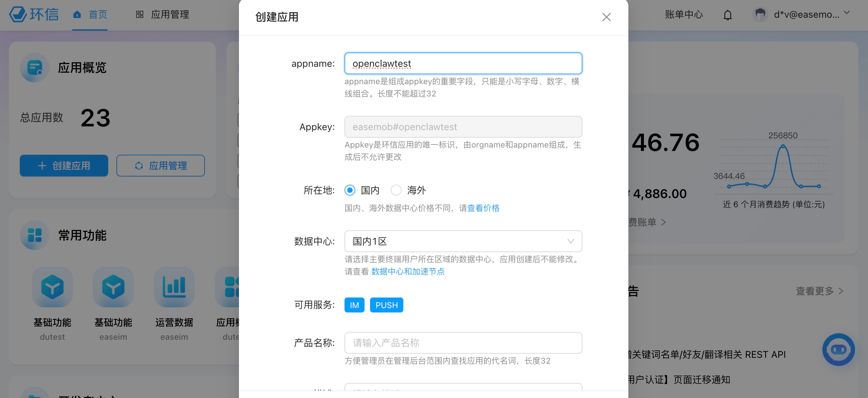Image resolution: width=868 pixels, height=398 pixels.
Task: Click the 应用概览 panel icon
Action: point(34,67)
